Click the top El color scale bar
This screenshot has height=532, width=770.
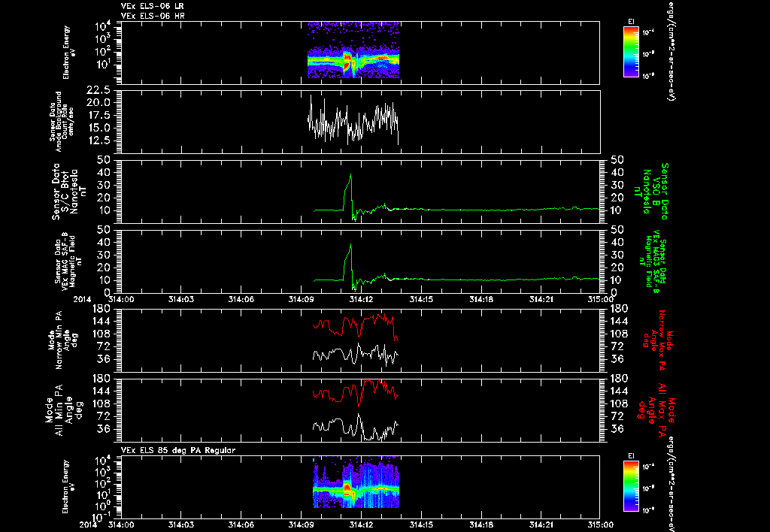pyautogui.click(x=631, y=52)
